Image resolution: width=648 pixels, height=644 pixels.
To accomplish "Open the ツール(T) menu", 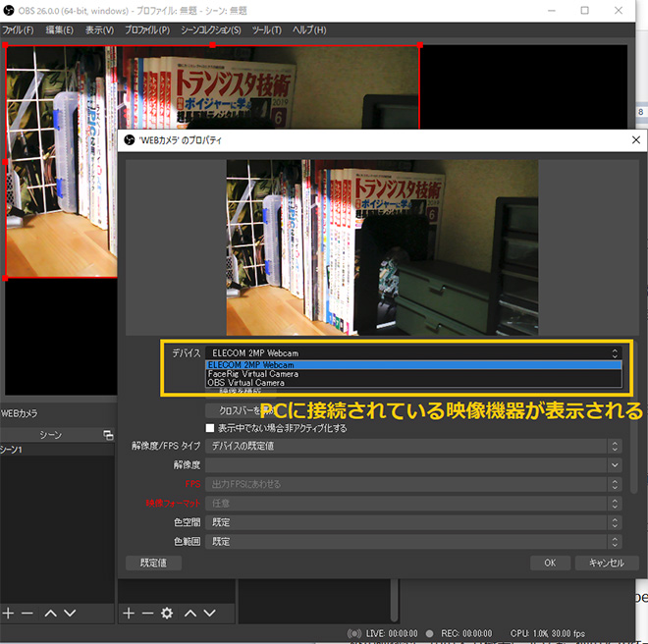I will pyautogui.click(x=267, y=30).
